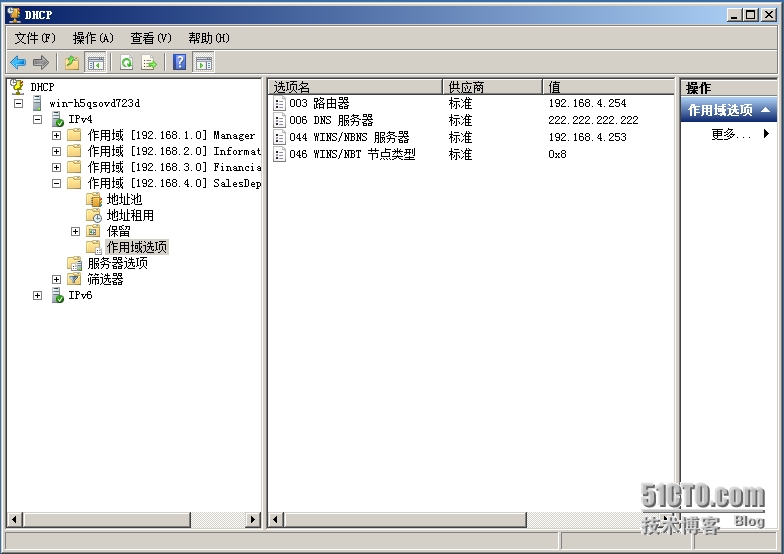784x554 pixels.
Task: Sort by the 值 column header
Action: (x=608, y=87)
